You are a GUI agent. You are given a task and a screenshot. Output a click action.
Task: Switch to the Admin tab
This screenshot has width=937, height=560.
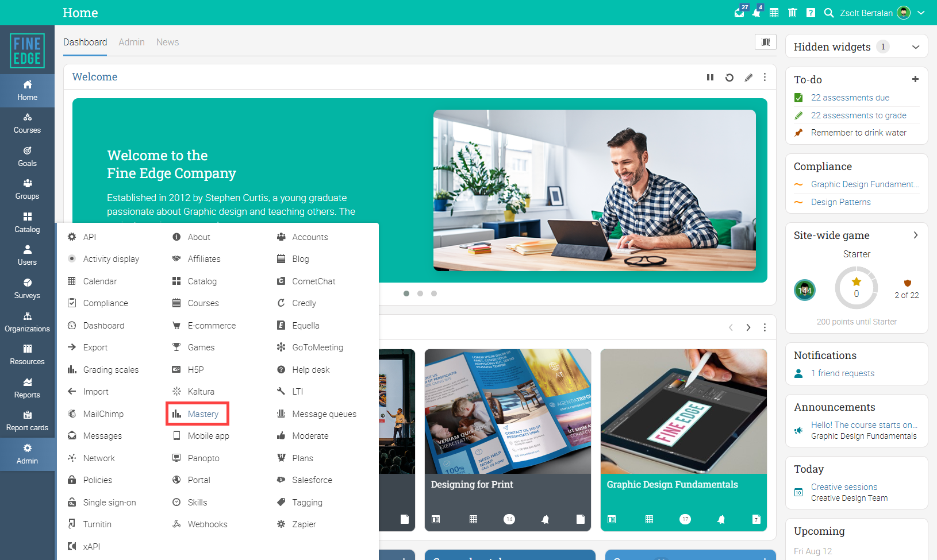(132, 43)
